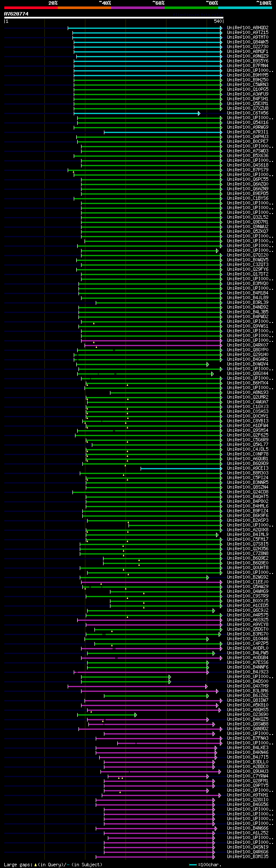This screenshot has width=276, height=868.
Task: Select label UniRef100_Q7S8I5
Action: [248, 544]
